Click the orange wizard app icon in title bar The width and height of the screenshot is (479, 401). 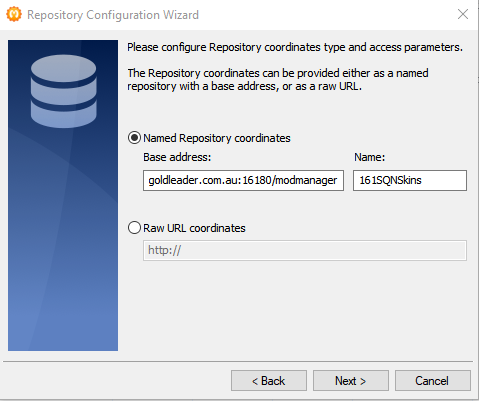click(x=14, y=15)
